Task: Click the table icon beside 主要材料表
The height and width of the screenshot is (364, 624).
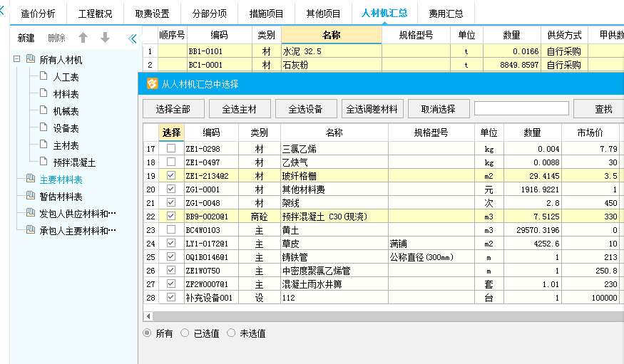Action: (x=31, y=178)
